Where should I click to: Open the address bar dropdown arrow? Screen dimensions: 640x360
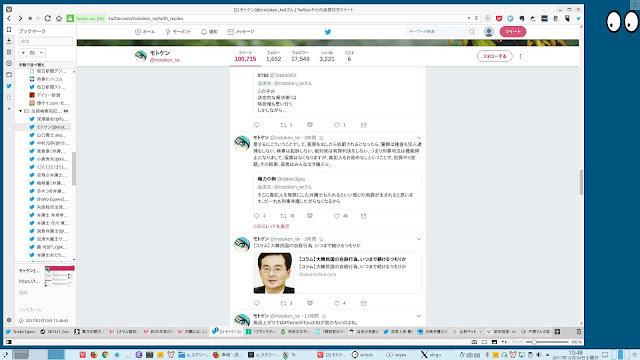pyautogui.click(x=469, y=18)
